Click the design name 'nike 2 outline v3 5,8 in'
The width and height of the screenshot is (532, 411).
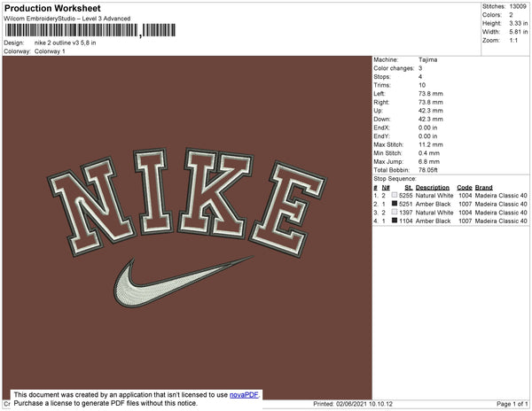click(65, 43)
